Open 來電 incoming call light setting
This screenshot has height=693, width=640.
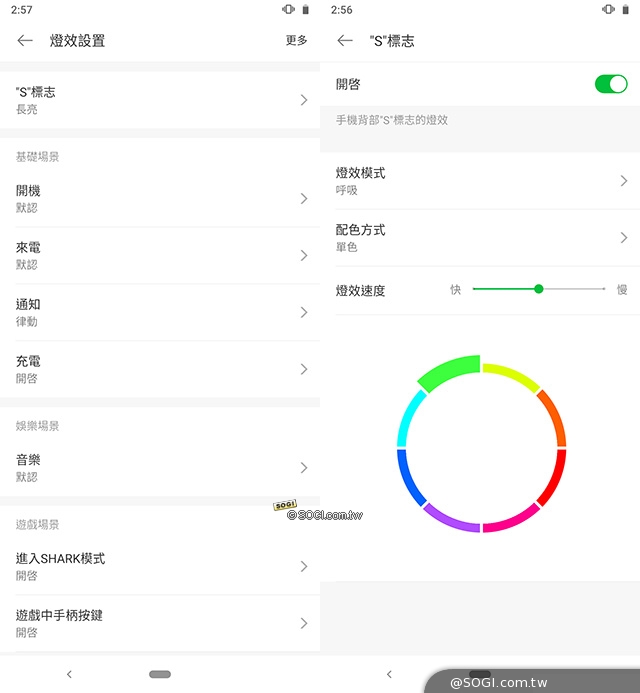160,255
